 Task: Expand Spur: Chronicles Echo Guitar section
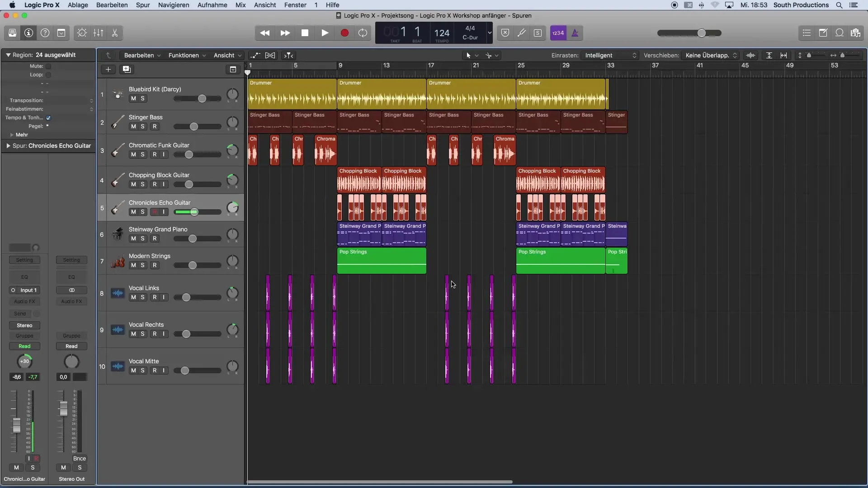(8, 146)
